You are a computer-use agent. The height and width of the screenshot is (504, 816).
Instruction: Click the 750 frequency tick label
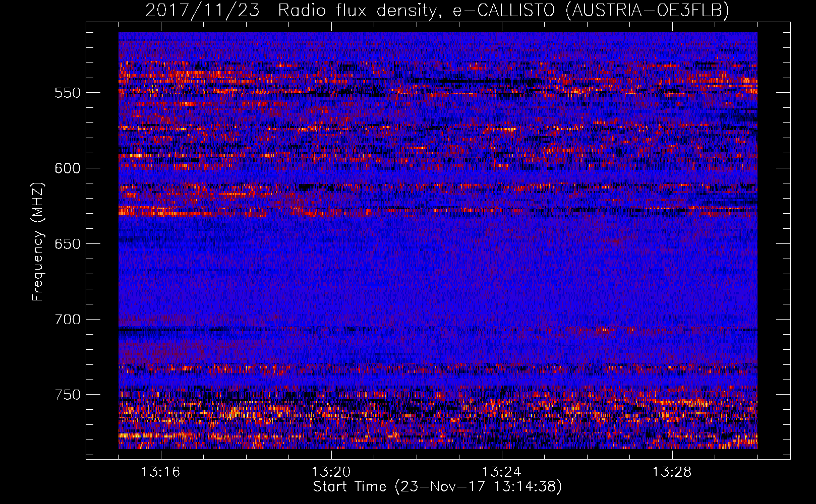pyautogui.click(x=68, y=395)
